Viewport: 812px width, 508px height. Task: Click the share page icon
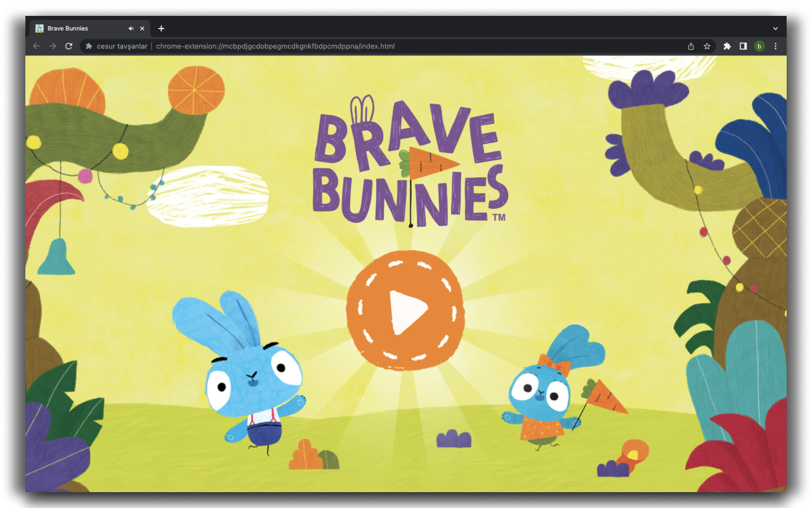pyautogui.click(x=691, y=46)
